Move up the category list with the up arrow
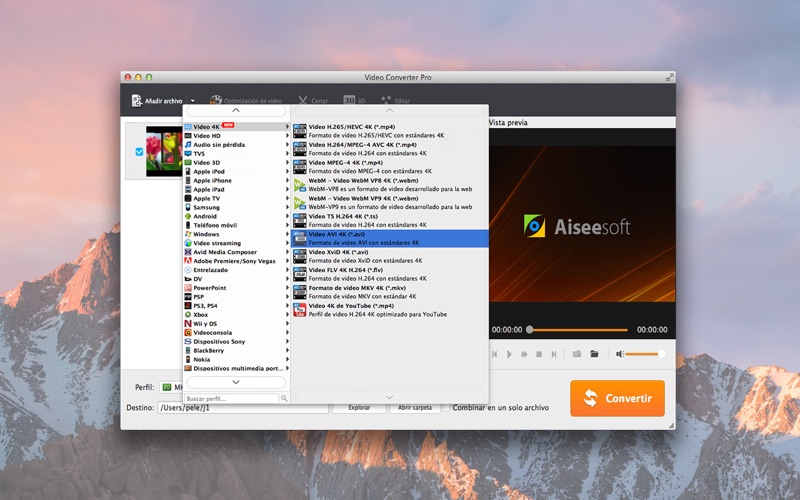Screen dimensions: 800x500 236,110
